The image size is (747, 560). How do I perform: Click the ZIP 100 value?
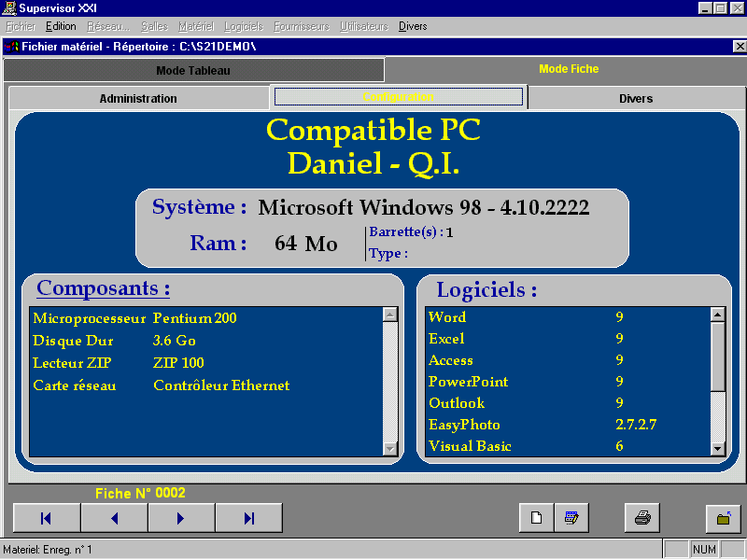(178, 363)
